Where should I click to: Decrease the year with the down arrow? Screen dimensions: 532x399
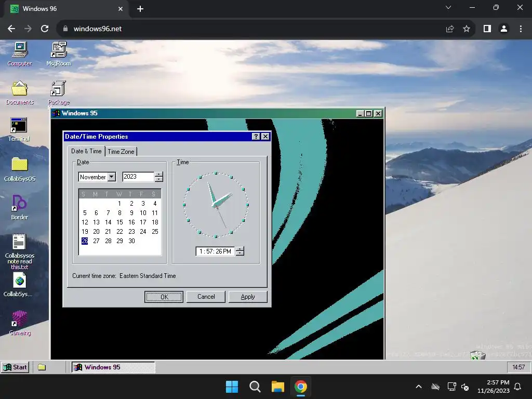[159, 179]
